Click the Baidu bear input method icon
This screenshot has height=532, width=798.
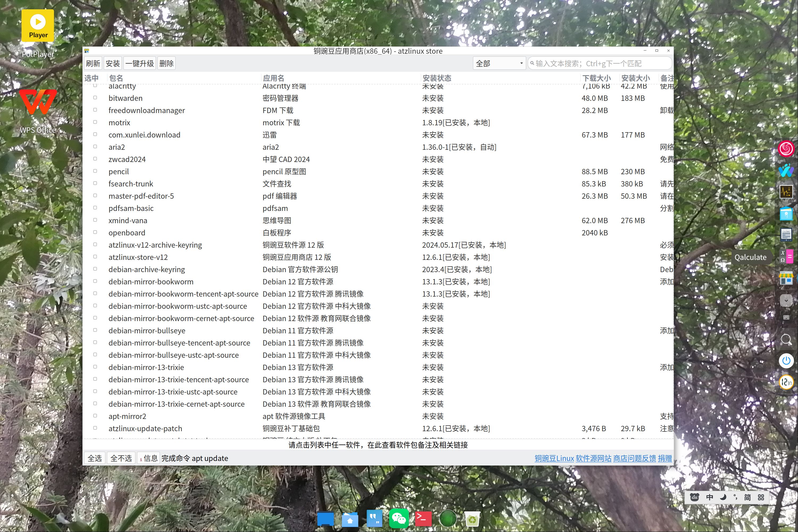[694, 497]
